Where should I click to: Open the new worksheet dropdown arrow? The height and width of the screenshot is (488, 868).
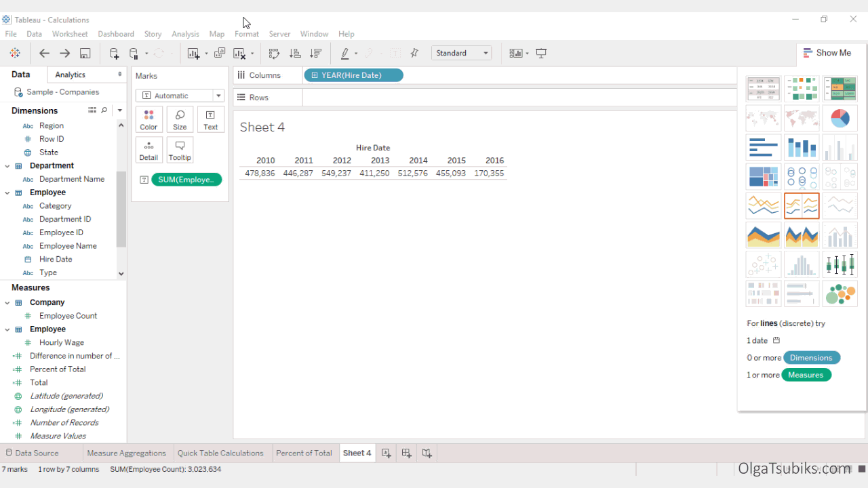point(206,54)
